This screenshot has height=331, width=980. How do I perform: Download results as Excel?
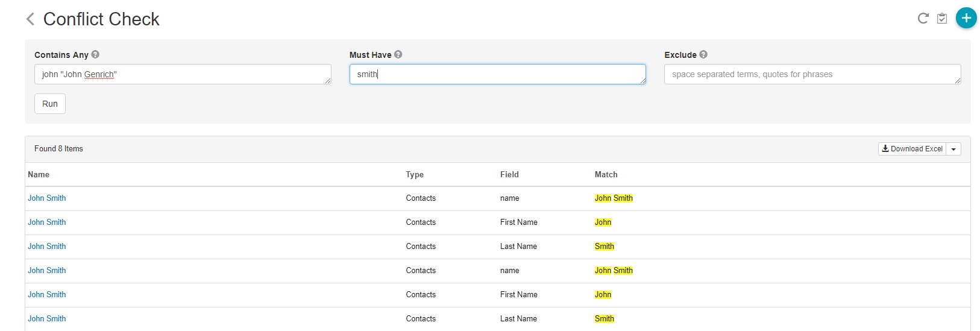click(x=912, y=149)
